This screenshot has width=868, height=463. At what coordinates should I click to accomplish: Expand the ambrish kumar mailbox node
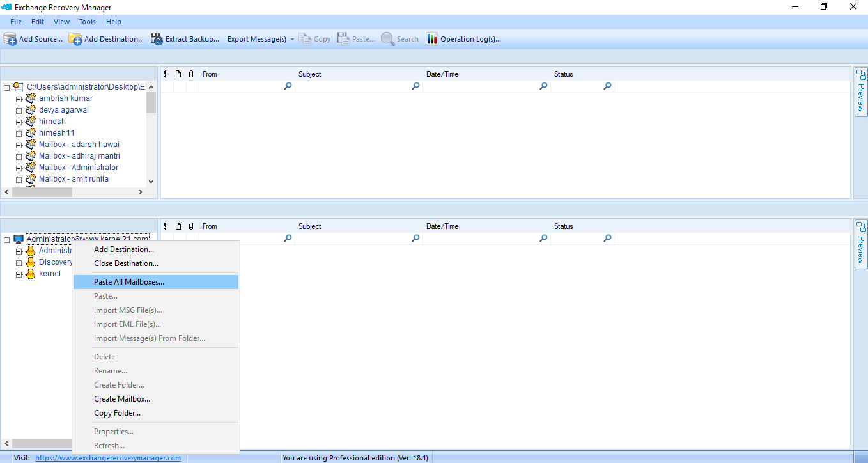click(19, 98)
